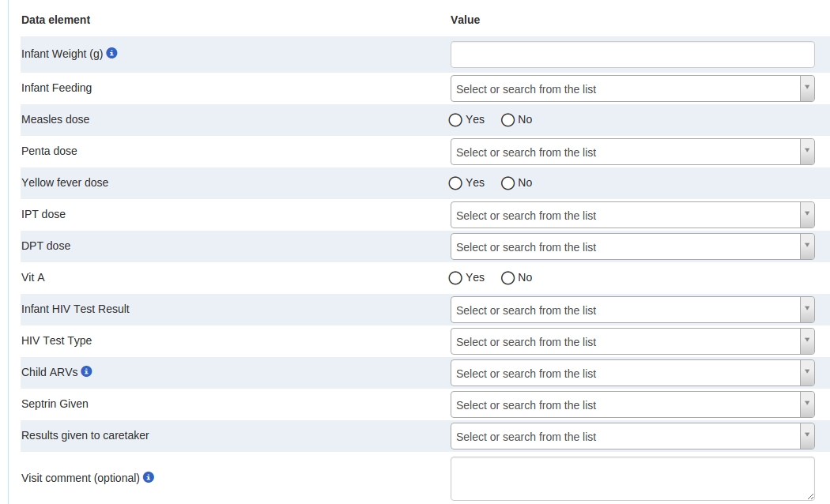Select No for Yellow fever dose

(x=508, y=183)
